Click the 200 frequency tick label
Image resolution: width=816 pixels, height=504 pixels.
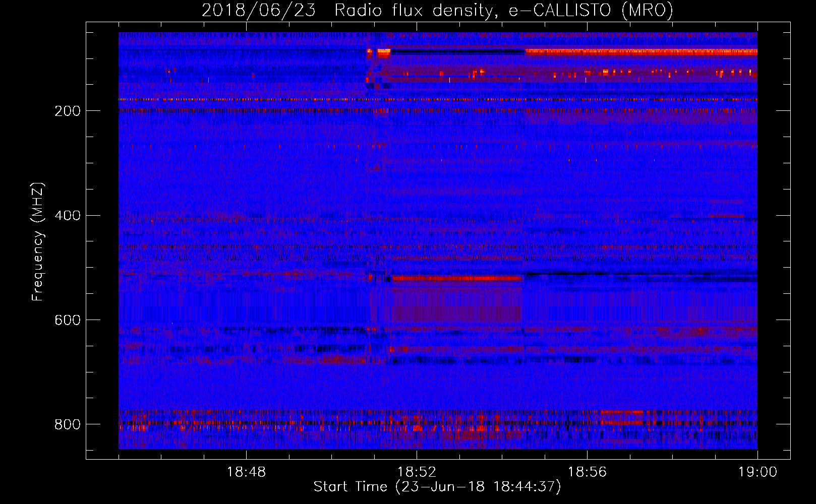pos(67,111)
